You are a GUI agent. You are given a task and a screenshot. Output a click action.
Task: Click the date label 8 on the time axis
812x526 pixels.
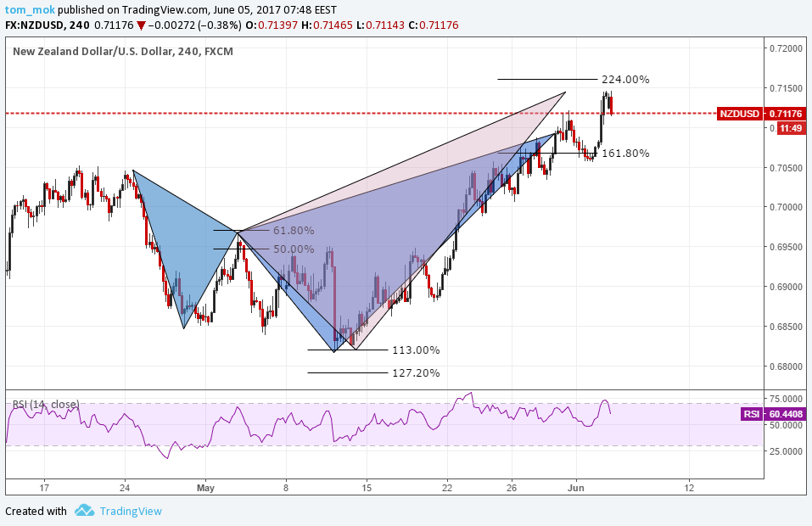pos(286,488)
